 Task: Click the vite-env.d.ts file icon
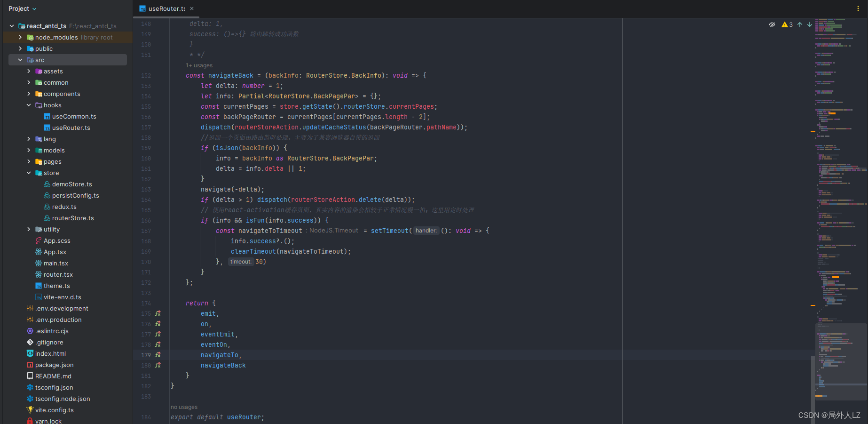pos(39,297)
